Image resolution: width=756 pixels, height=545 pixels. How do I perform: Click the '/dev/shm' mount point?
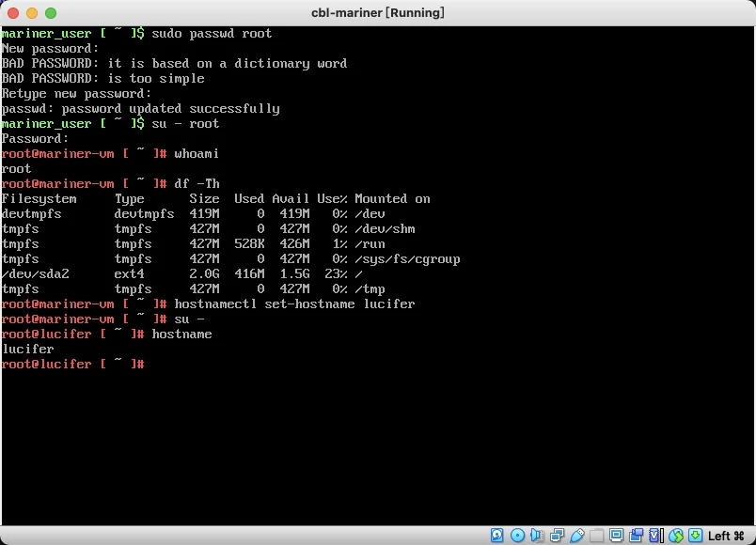coord(385,228)
